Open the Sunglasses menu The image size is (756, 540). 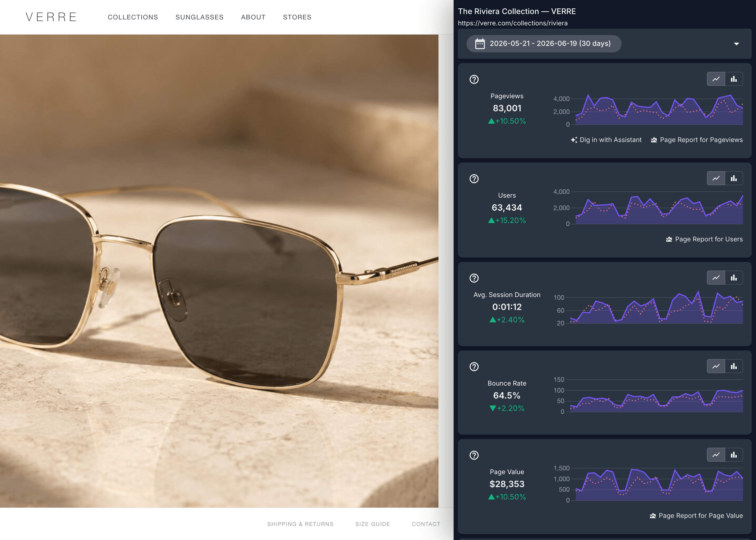click(x=200, y=17)
